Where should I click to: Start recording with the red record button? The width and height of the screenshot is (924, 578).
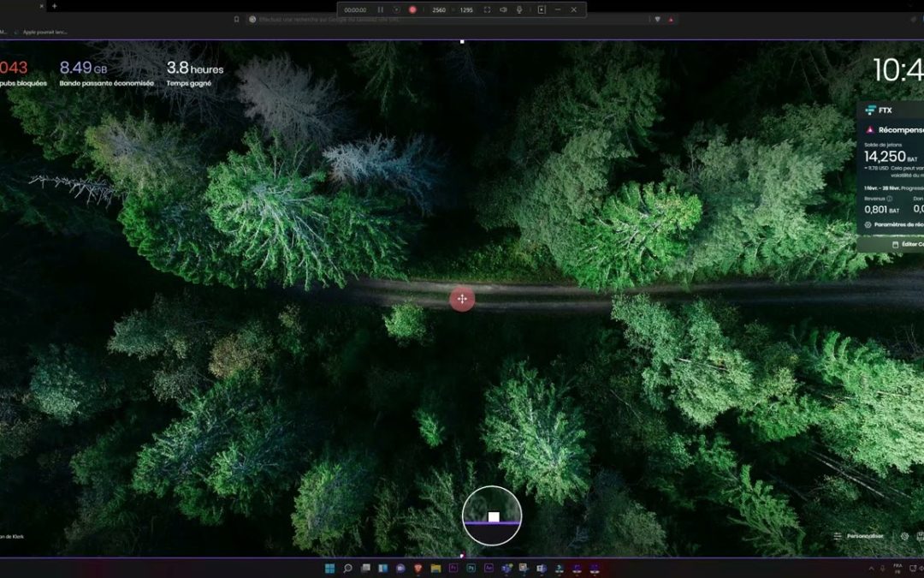coord(412,10)
